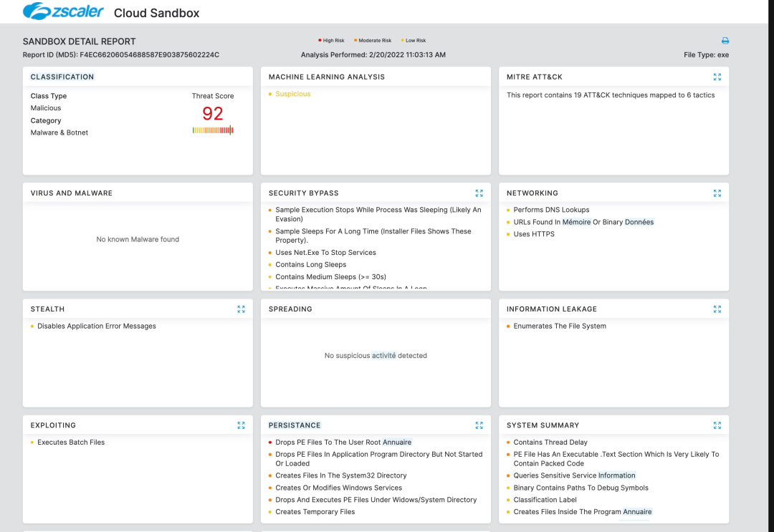The height and width of the screenshot is (532, 774).
Task: Click the red High Risk legend dot
Action: (320, 41)
